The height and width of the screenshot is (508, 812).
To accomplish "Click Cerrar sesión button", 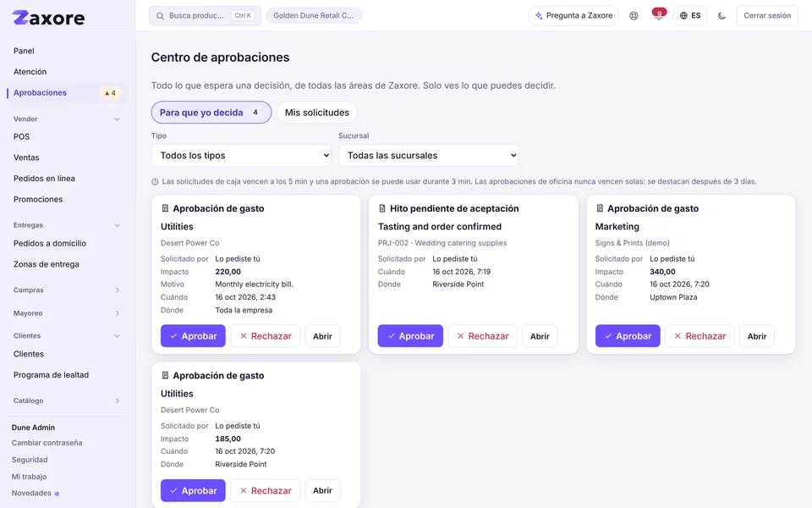I will tap(767, 15).
